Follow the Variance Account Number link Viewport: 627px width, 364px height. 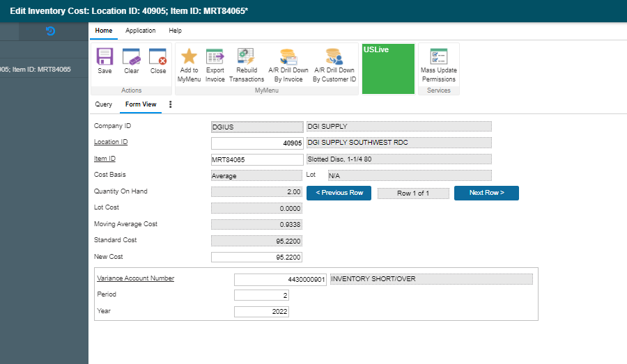tap(134, 278)
